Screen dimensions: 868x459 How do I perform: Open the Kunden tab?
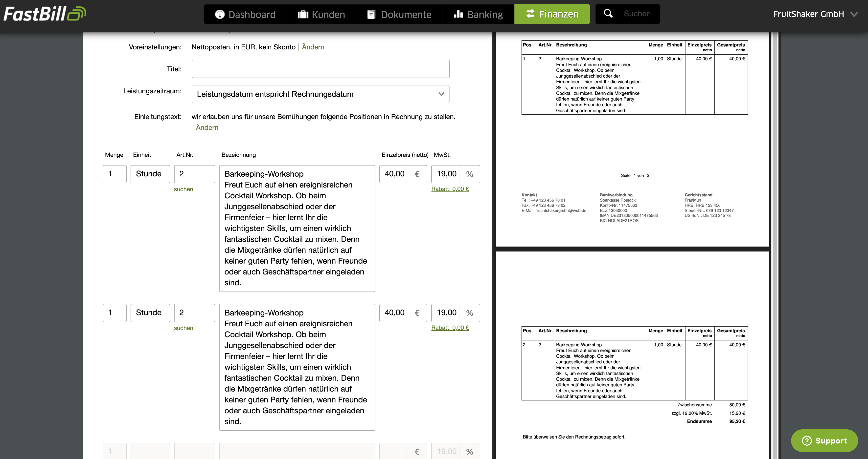tap(321, 14)
